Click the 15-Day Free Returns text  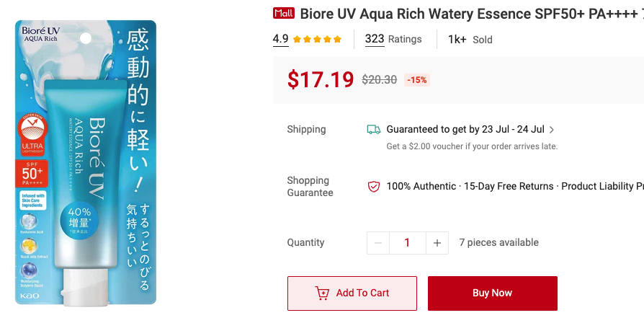coord(509,186)
